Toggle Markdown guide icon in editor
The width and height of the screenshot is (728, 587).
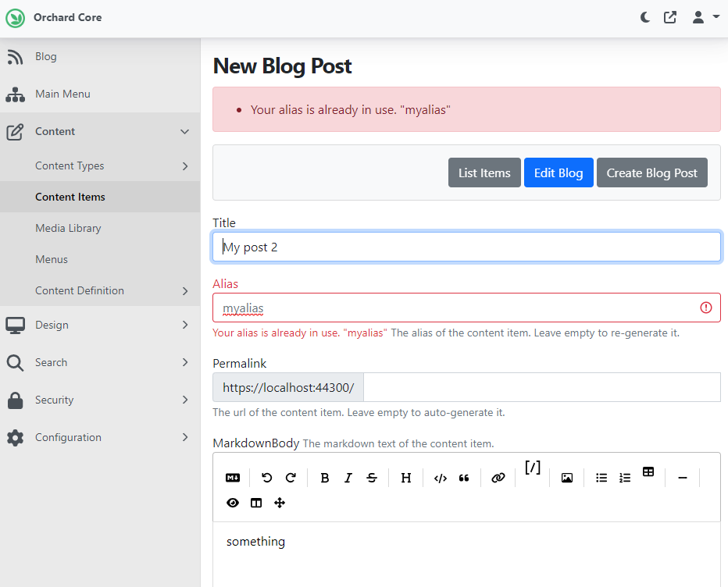point(233,478)
